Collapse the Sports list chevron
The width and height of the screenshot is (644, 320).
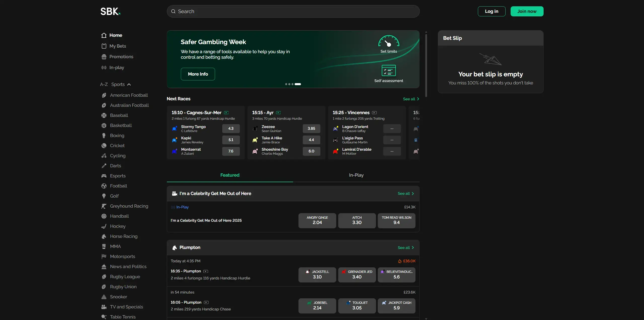[129, 84]
